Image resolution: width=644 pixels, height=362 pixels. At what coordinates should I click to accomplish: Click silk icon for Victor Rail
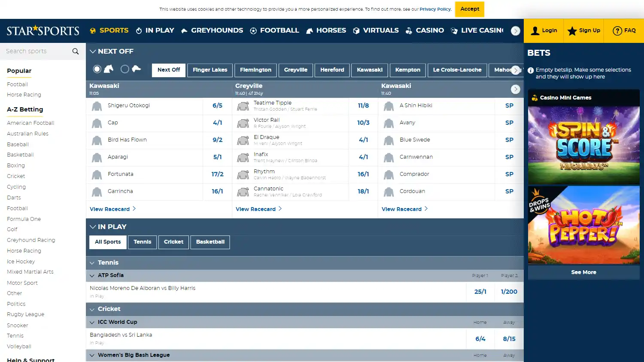click(243, 123)
